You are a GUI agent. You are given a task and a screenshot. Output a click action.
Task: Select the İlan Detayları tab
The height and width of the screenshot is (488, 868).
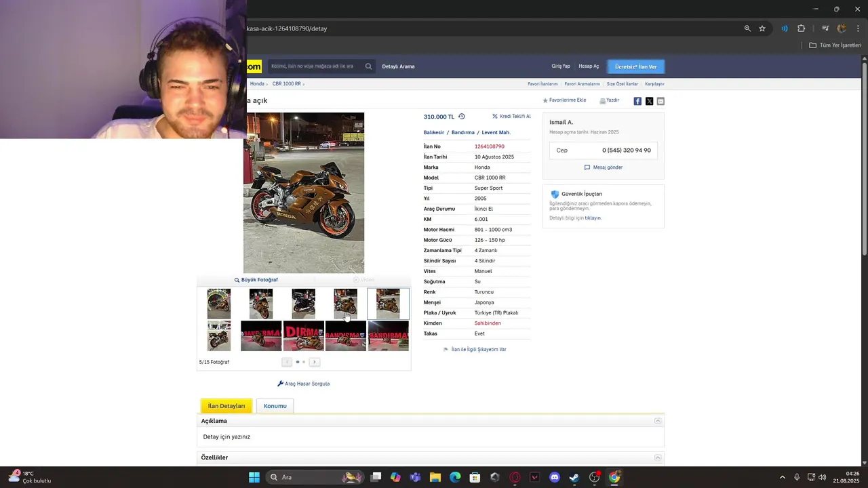coord(226,406)
